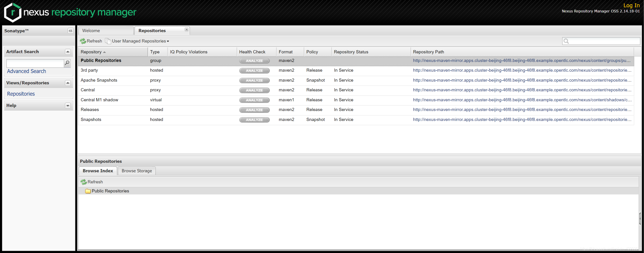Viewport: 644px width, 253px height.
Task: Sort by Repository Status column header
Action: (x=371, y=52)
